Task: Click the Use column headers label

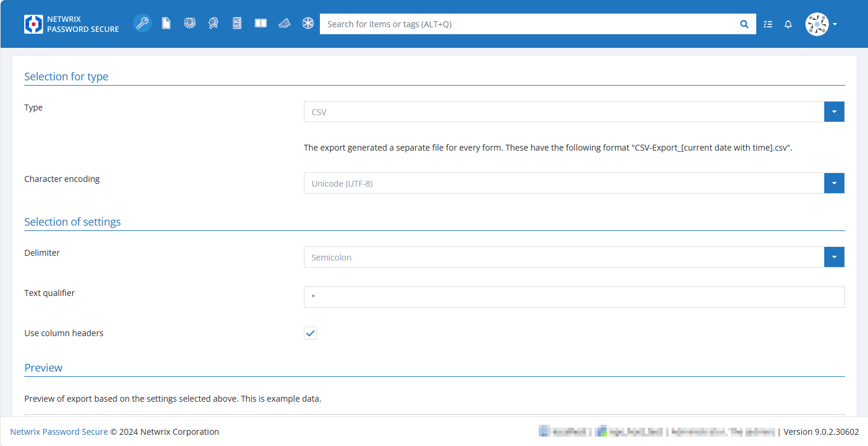Action: point(64,333)
